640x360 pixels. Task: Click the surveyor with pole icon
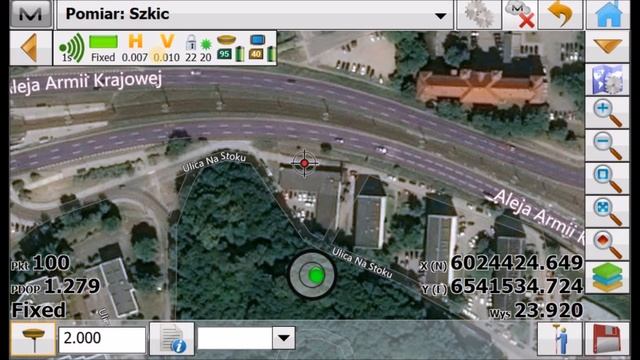coord(559,339)
